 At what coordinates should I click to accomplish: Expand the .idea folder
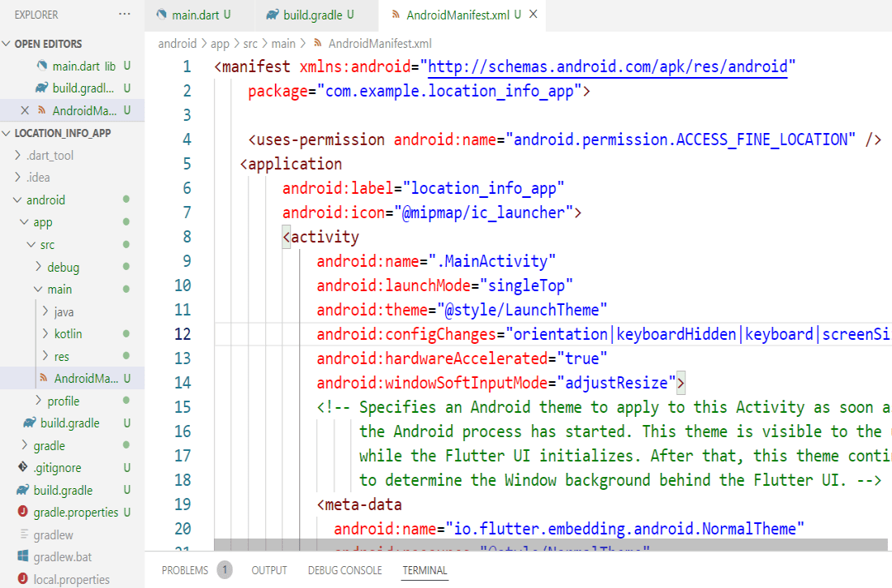click(18, 177)
